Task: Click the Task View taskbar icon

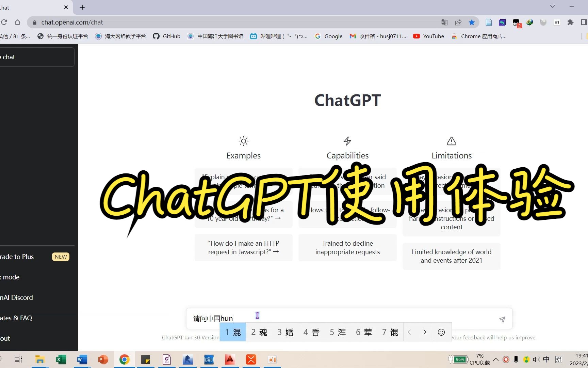Action: tap(18, 359)
